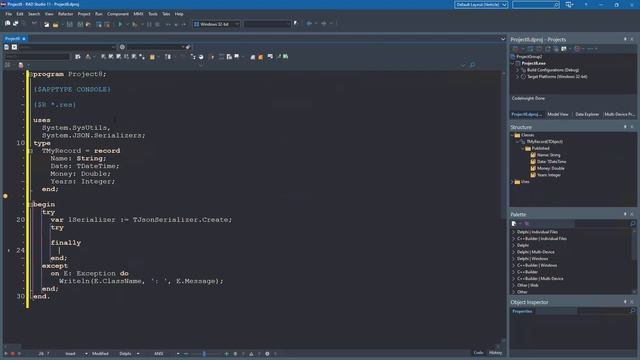Switch to the History view tab

(x=496, y=353)
